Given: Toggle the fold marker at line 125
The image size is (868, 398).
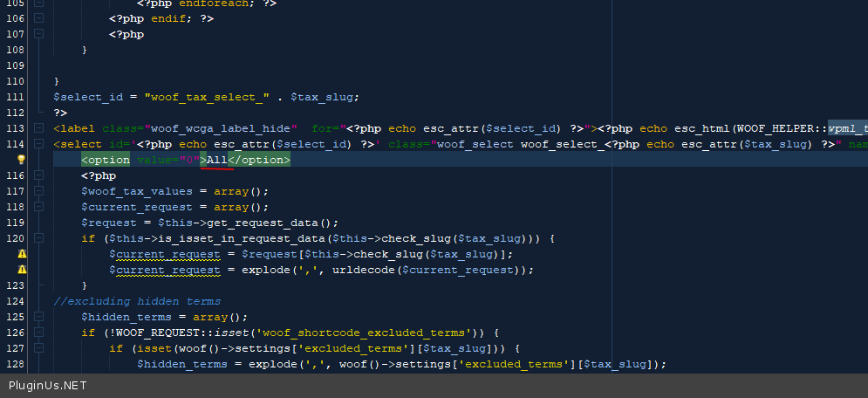Looking at the screenshot, I should point(38,317).
